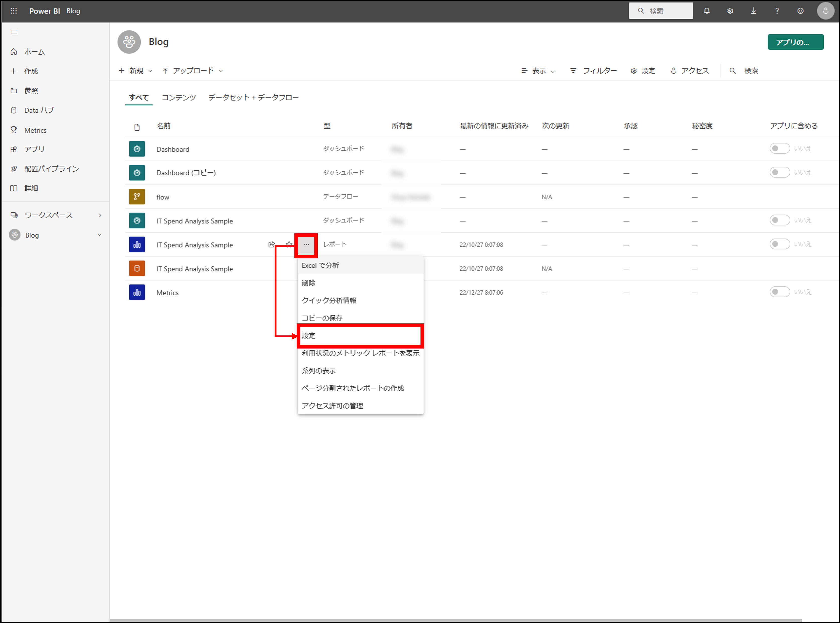Viewport: 840px width, 623px height.
Task: Expand the 新規 dropdown
Action: (150, 71)
